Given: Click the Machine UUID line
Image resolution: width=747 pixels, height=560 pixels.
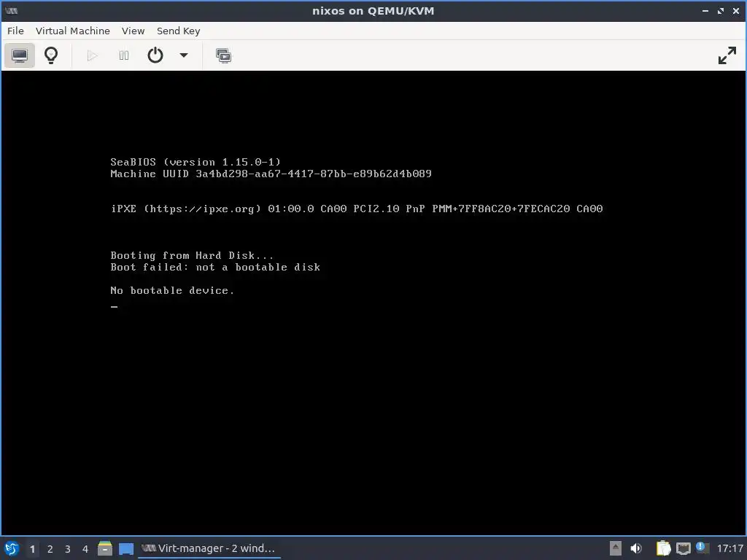Looking at the screenshot, I should tap(271, 174).
